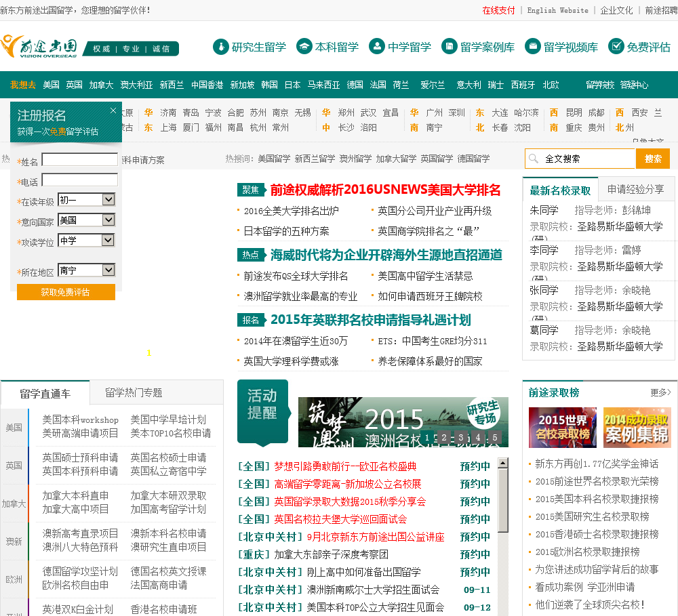This screenshot has width=678, height=616.
Task: Click the 获取免费评估 button
Action: tap(66, 292)
